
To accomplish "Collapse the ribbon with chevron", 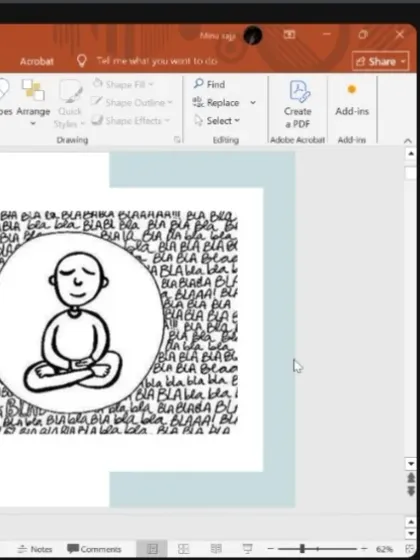I will 408,141.
